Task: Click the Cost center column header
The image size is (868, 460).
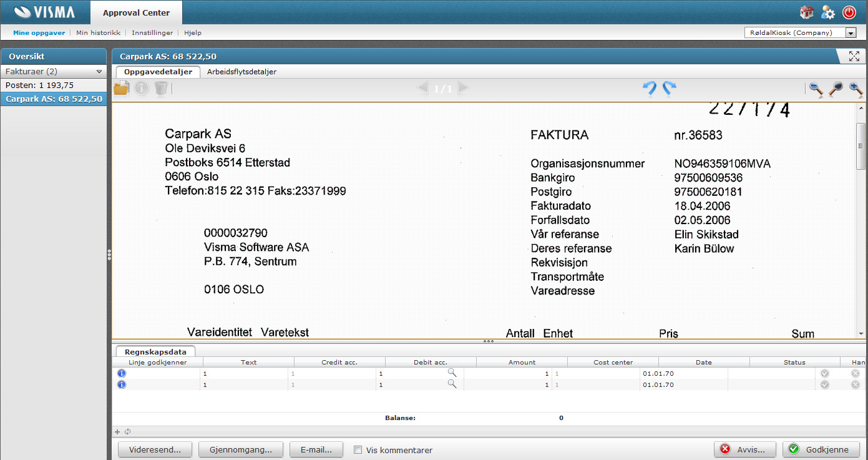Action: pos(613,362)
